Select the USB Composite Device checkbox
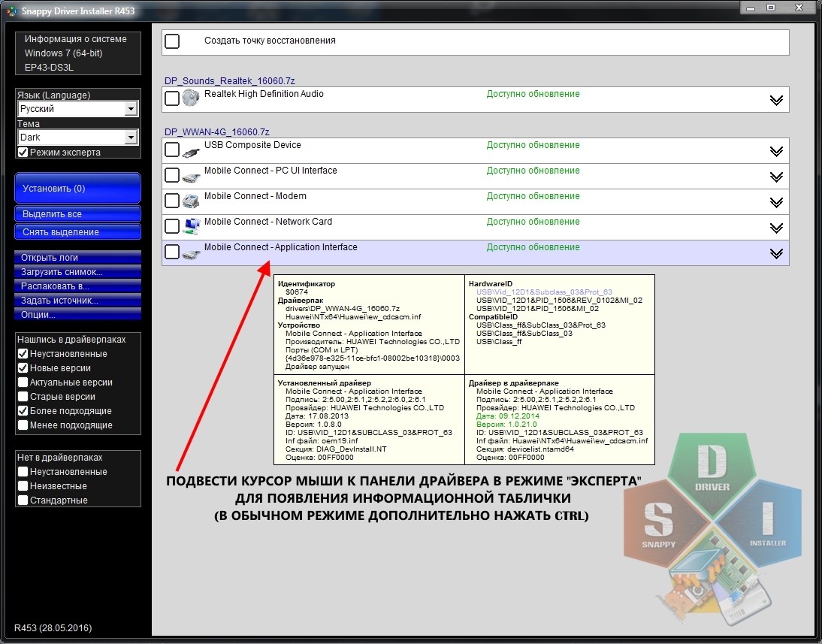Screen dimensions: 822x644 pos(172,150)
